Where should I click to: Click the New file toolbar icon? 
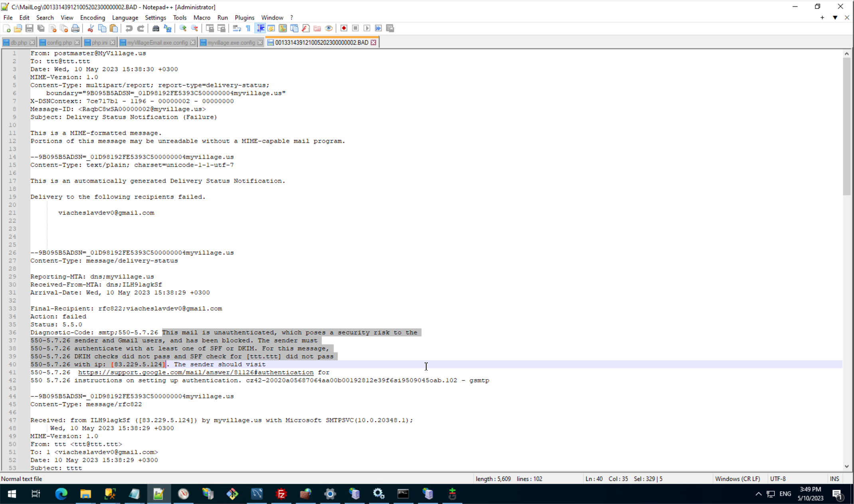[x=7, y=28]
